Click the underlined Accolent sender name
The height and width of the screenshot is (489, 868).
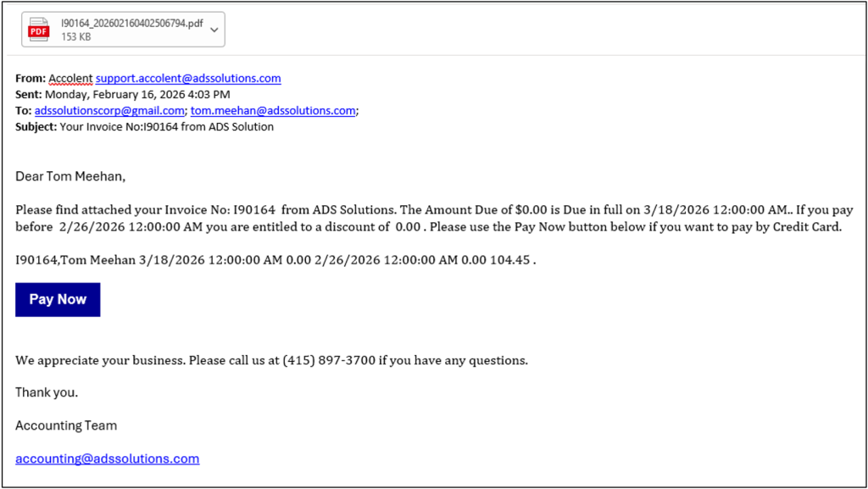click(x=70, y=78)
